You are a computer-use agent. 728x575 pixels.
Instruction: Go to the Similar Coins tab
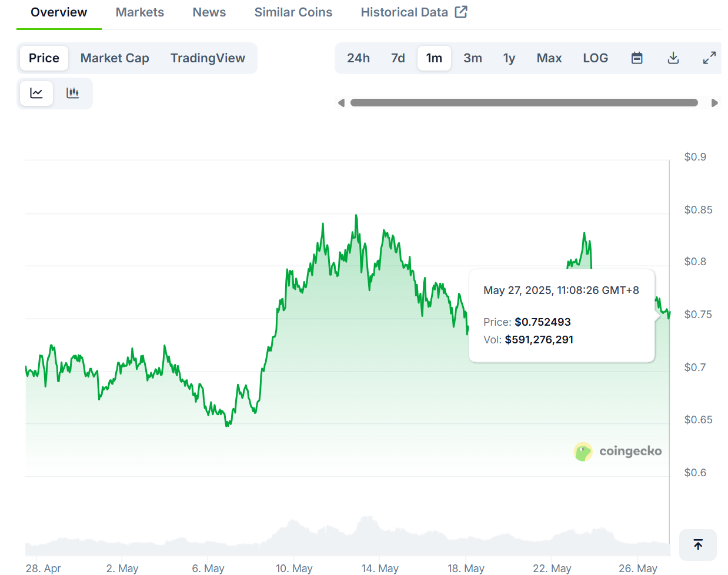[x=293, y=12]
